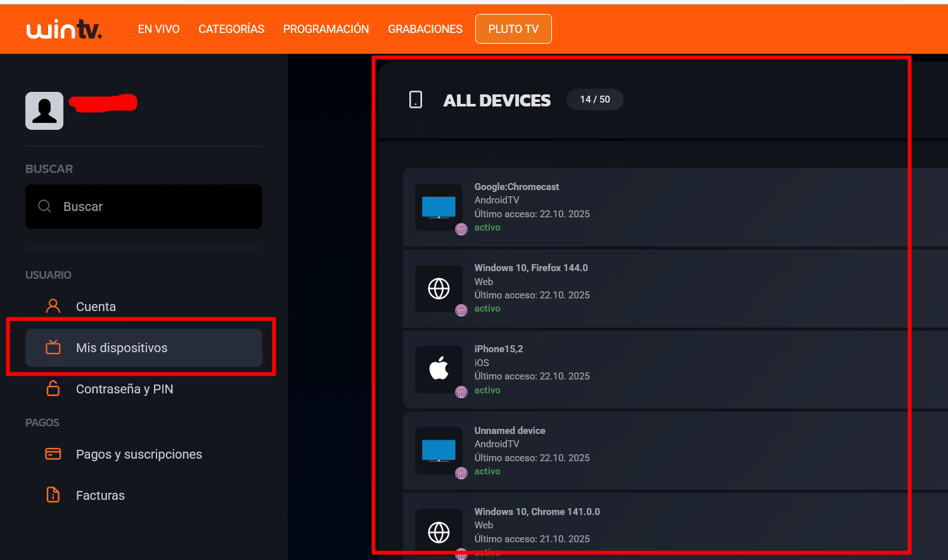Viewport: 948px width, 560px height.
Task: Click the delete badge on Chromecast device
Action: tap(461, 229)
